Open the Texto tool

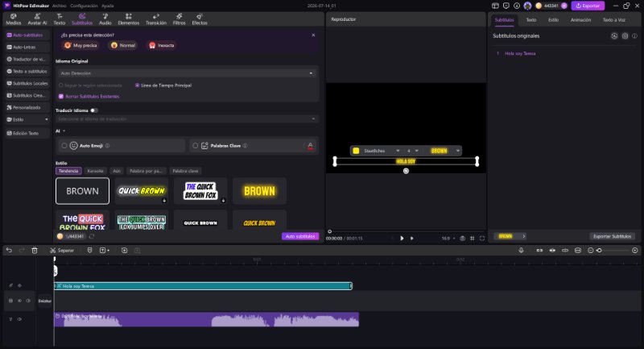[59, 19]
